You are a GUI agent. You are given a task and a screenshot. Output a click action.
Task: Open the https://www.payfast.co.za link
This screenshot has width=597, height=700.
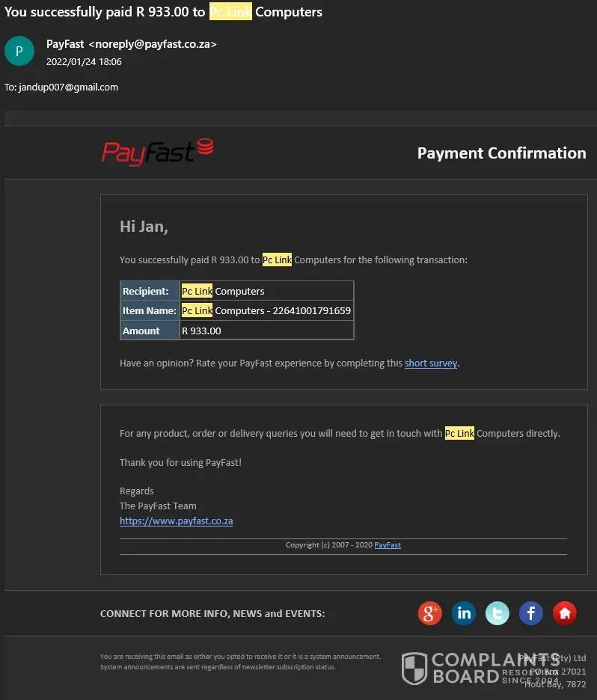177,521
